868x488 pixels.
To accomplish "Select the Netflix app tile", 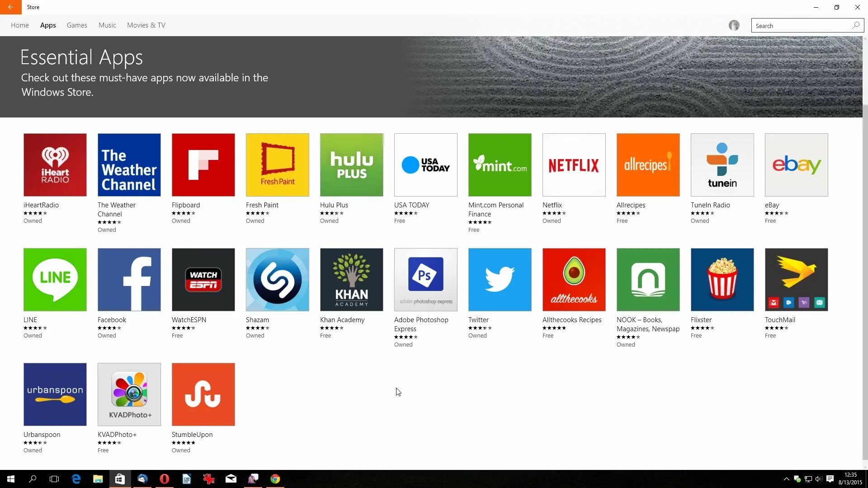I will coord(574,164).
